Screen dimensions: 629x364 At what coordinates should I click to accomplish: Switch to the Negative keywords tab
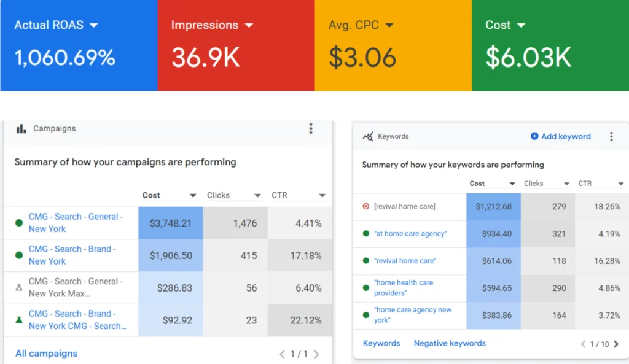[450, 343]
